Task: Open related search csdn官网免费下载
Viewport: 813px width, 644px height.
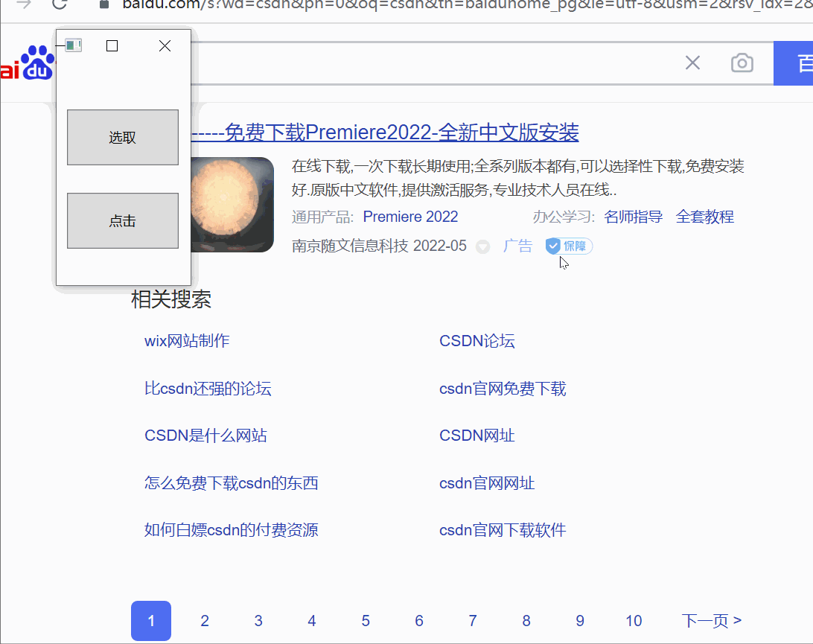Action: tap(503, 389)
